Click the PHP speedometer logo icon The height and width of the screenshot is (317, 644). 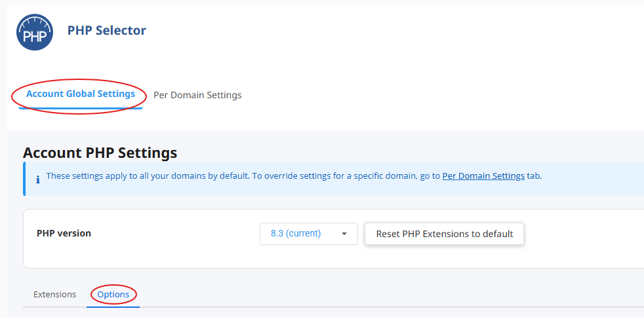[34, 32]
